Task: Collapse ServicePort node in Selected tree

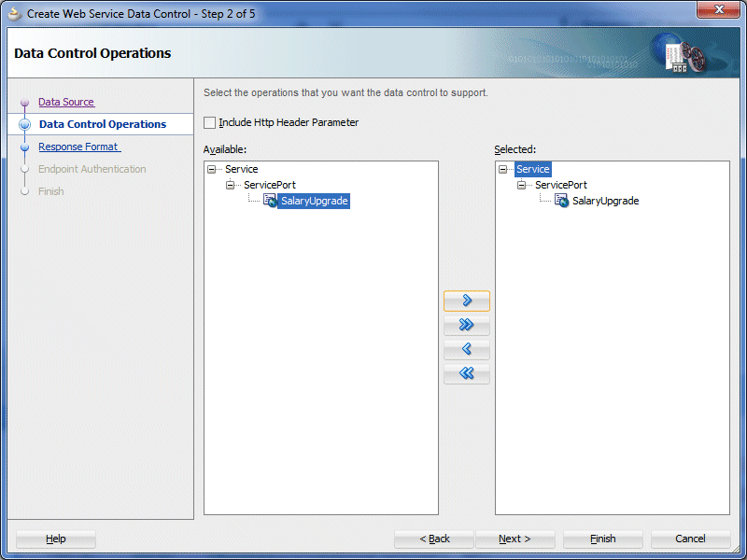Action: coord(521,185)
